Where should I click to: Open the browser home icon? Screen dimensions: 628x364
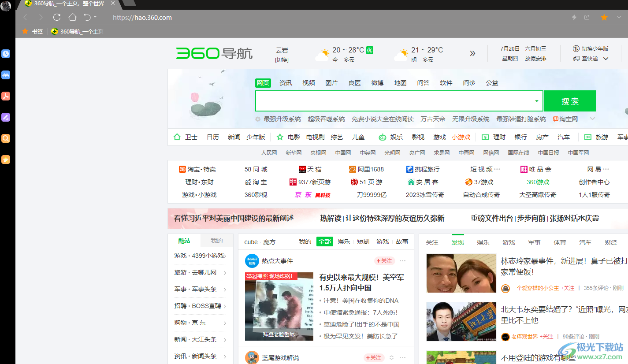(73, 17)
